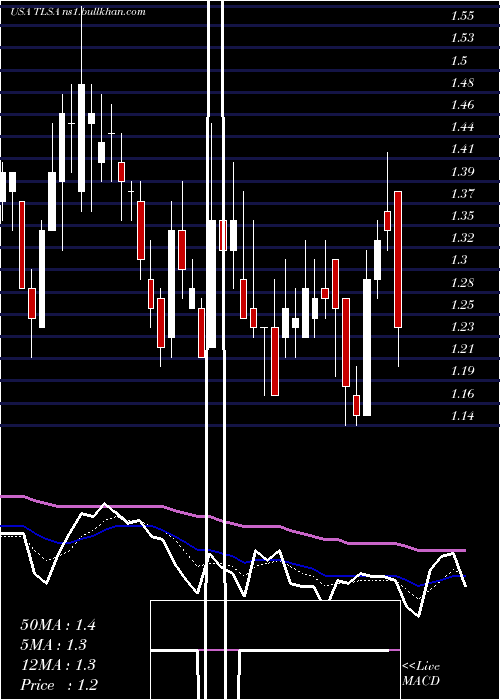Click the last large red candlestick
Screen dimensions: 500x700
(x=397, y=259)
